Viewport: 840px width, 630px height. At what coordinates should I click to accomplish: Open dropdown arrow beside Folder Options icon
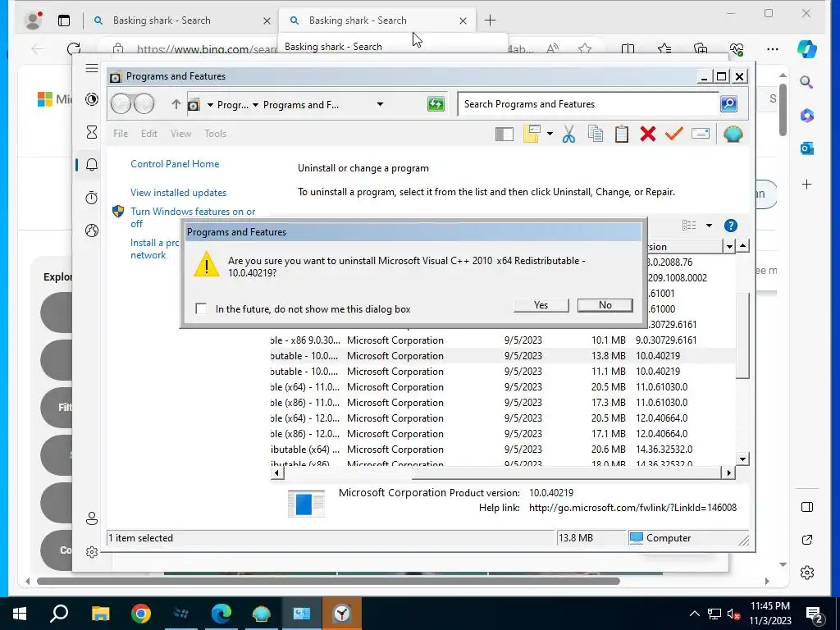coord(550,134)
